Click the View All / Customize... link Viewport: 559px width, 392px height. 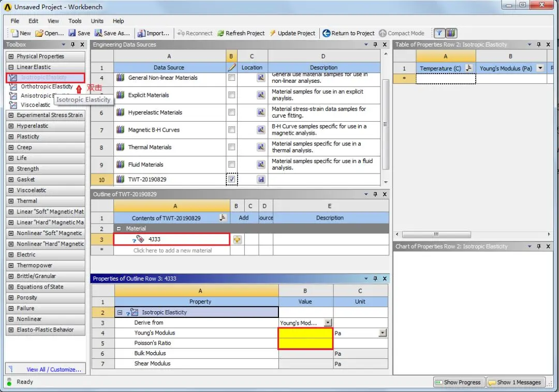(54, 370)
